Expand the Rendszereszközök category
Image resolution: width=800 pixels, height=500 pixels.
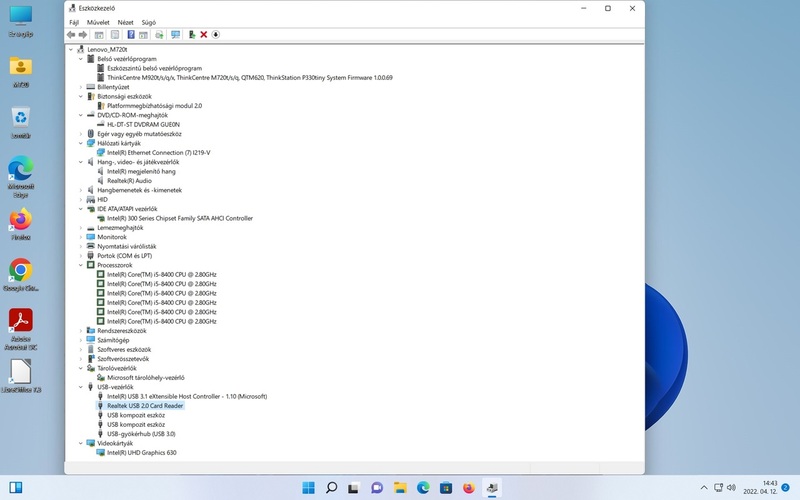coord(81,331)
